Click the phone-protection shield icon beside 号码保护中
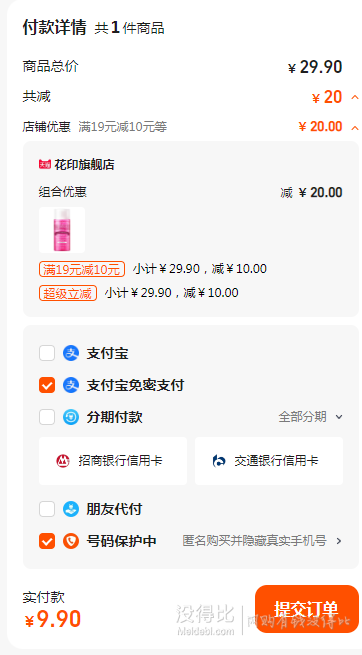362x655 pixels. [71, 541]
